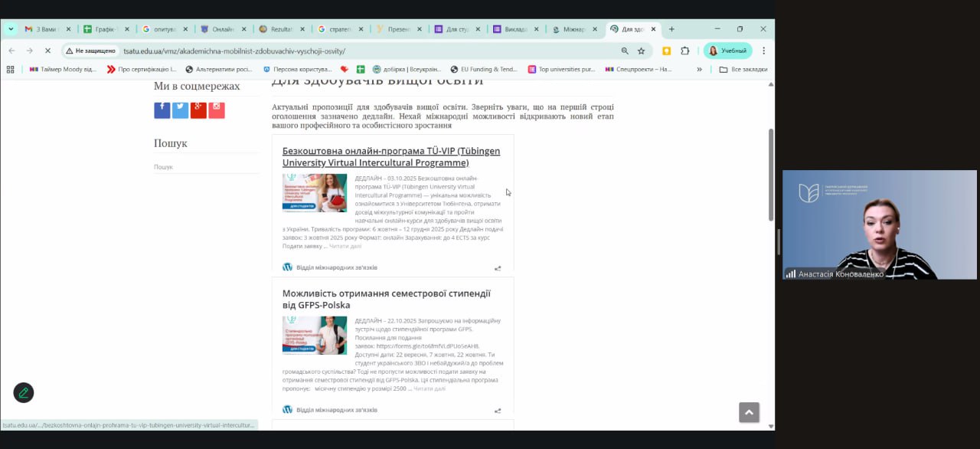Close the Презент tab
Screen dimensions: 980x449
[x=420, y=29]
